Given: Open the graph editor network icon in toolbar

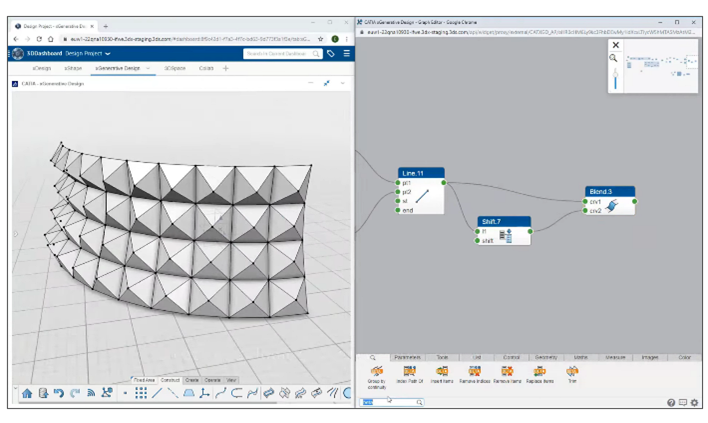Looking at the screenshot, I should 107,393.
